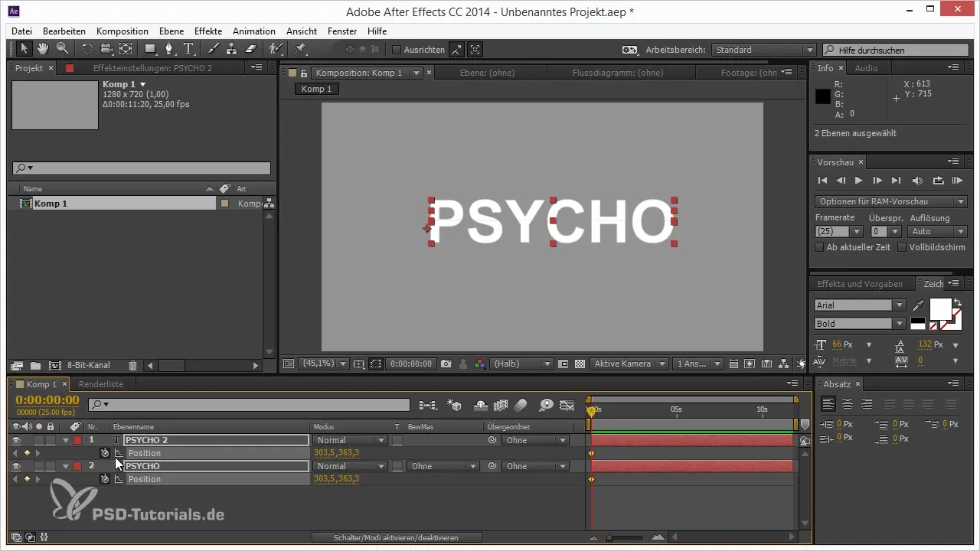Open the composition flowchart icon
The height and width of the screenshot is (551, 980).
coord(785,364)
